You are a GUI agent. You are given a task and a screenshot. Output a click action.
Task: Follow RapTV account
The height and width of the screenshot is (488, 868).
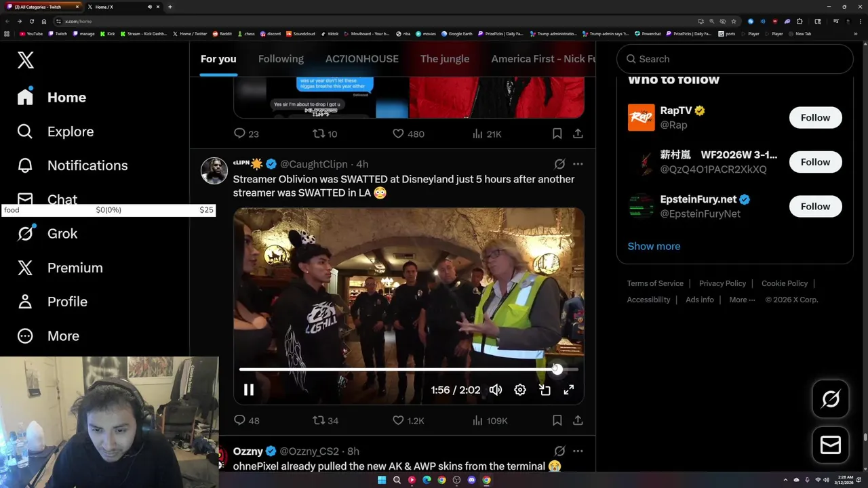(815, 117)
